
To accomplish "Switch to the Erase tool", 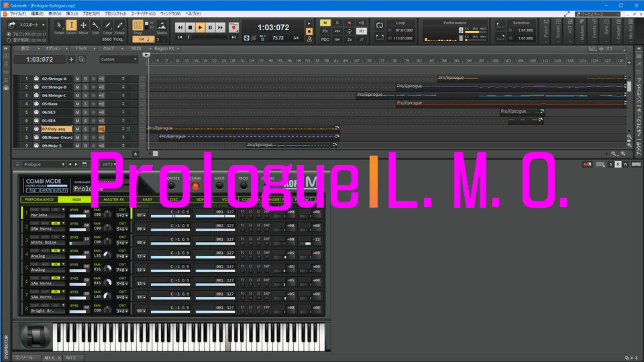I will 119,27.
